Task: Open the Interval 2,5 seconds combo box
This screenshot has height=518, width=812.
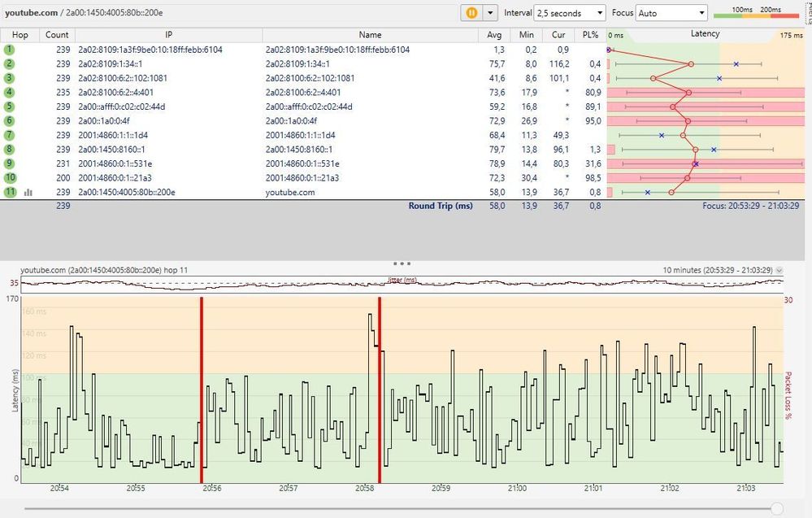Action: 570,13
